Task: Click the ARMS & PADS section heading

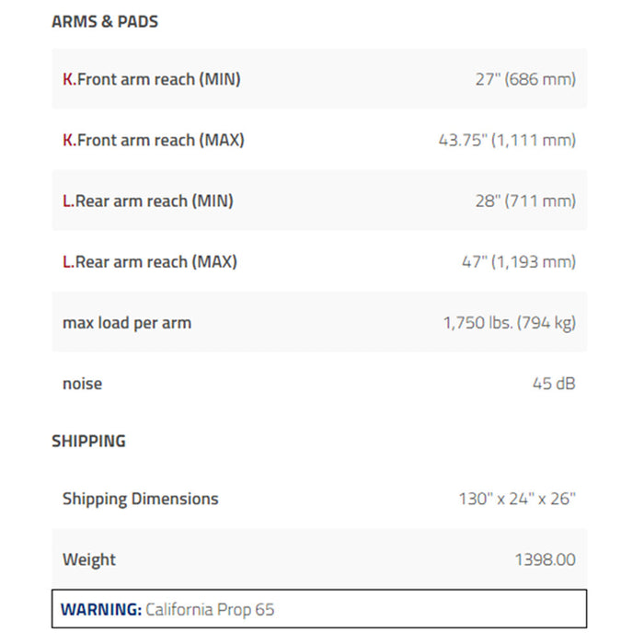Action: 105,22
